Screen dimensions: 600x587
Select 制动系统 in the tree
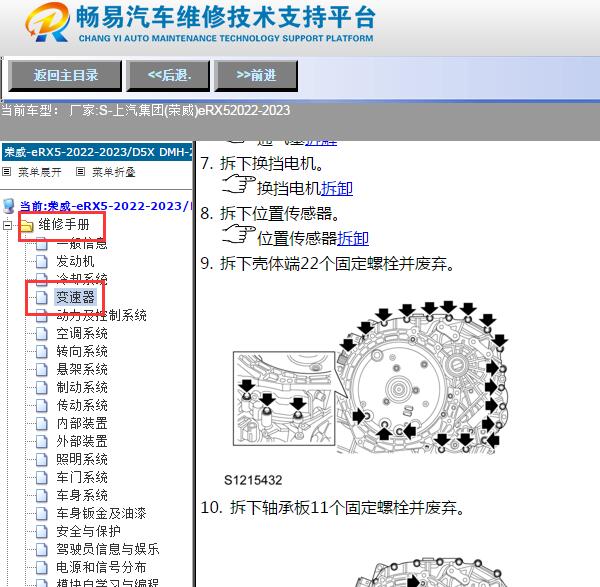[82, 387]
